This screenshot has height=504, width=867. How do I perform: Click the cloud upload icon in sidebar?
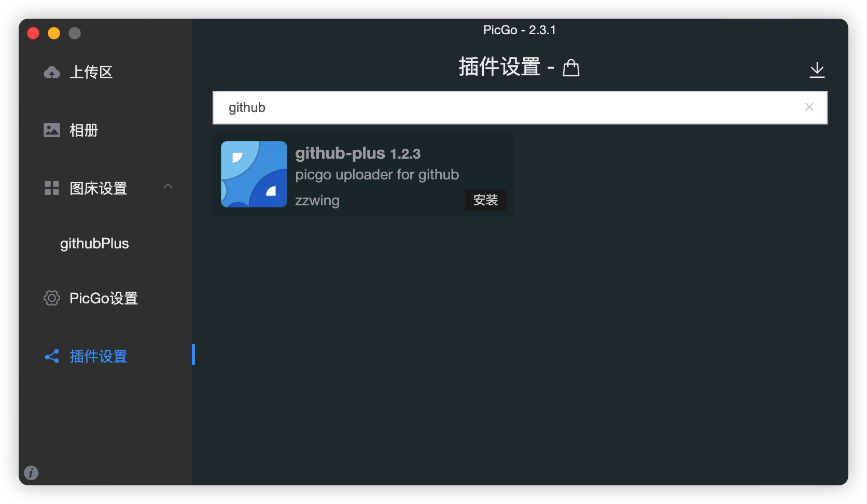(51, 72)
